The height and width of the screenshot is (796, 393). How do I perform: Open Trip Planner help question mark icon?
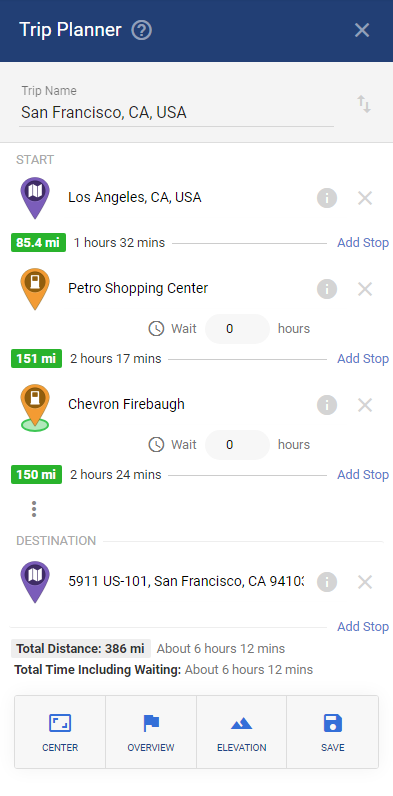(142, 30)
